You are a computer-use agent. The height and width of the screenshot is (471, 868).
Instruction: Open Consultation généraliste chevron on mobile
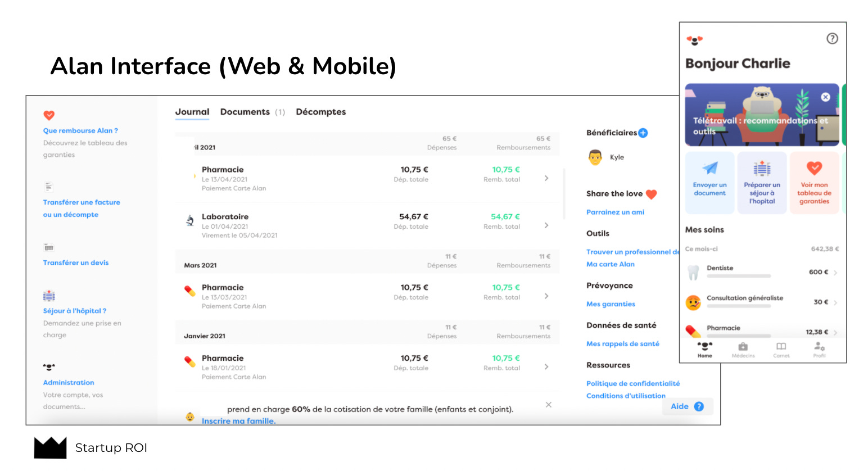tap(835, 302)
